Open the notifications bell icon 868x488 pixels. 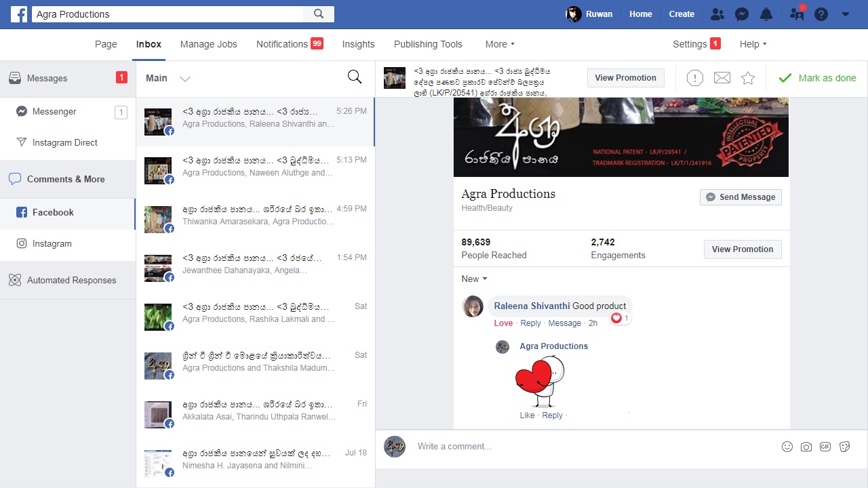click(766, 14)
